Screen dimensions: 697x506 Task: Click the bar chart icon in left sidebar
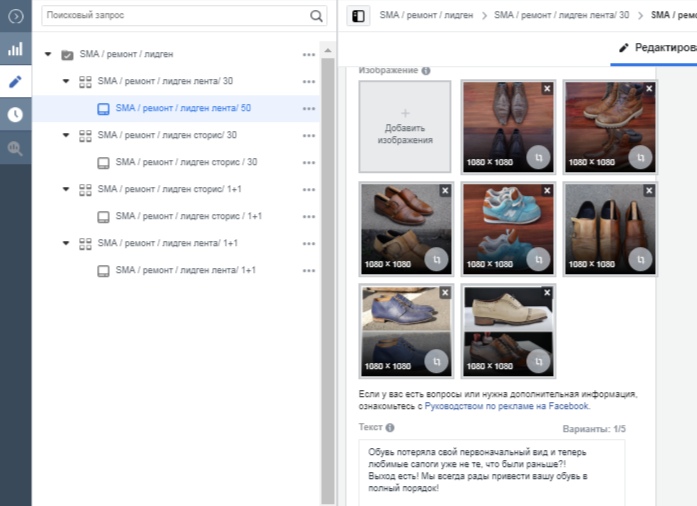(15, 49)
